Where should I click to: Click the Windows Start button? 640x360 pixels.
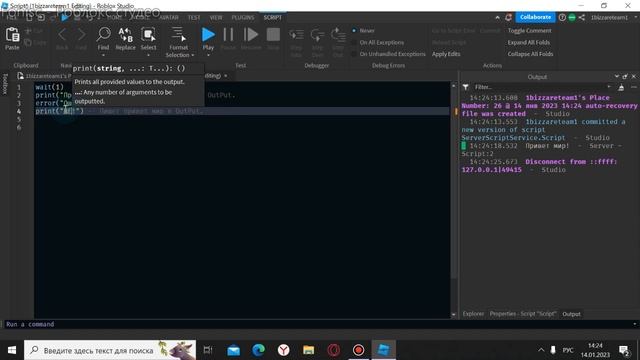coord(12,350)
